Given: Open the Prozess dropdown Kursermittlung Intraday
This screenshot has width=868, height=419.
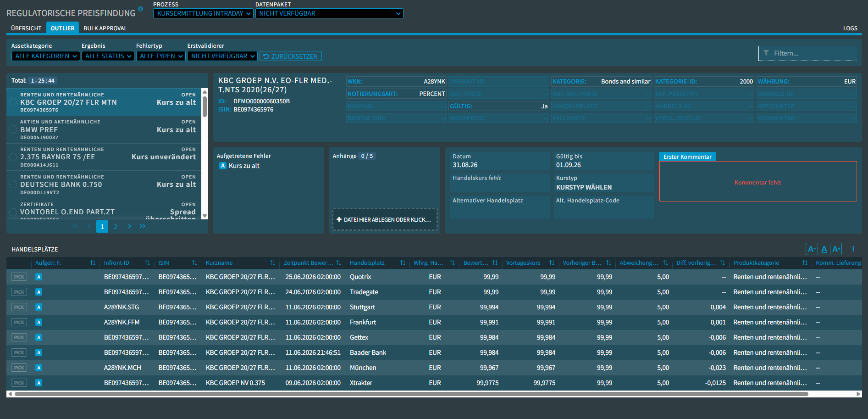Looking at the screenshot, I should pyautogui.click(x=203, y=13).
